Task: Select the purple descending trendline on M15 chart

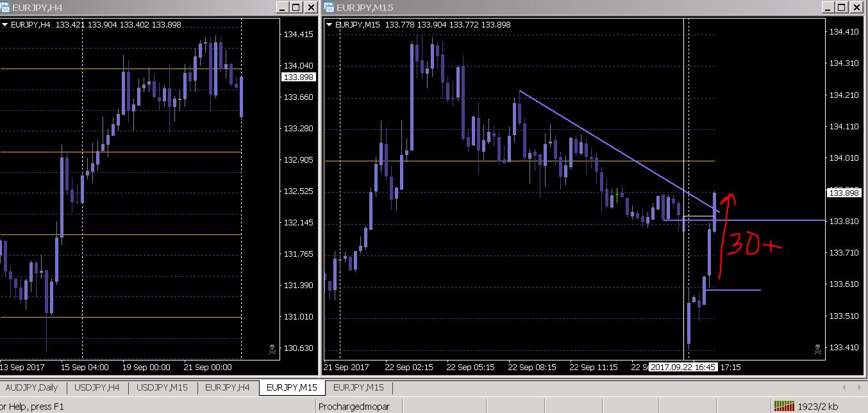Action: (x=619, y=151)
